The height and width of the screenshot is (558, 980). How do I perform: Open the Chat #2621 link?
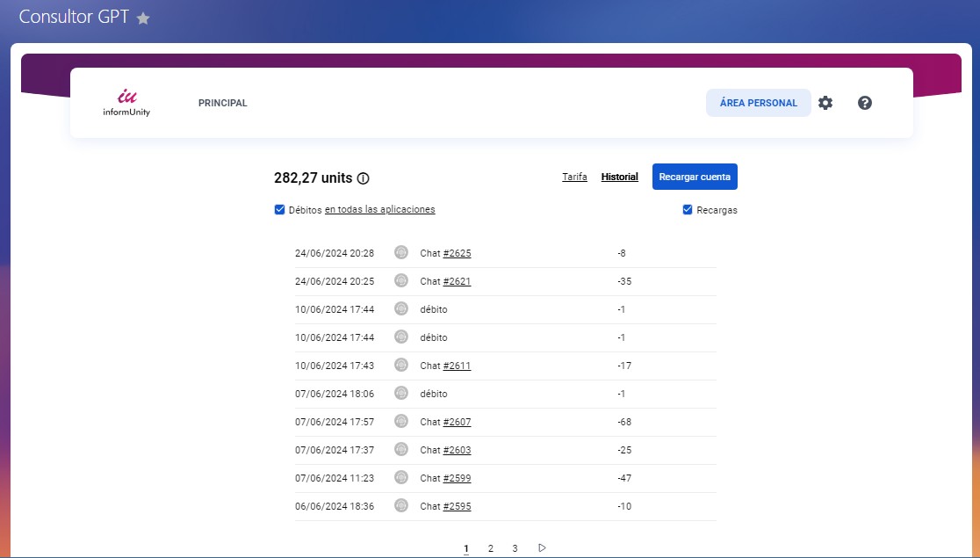457,282
